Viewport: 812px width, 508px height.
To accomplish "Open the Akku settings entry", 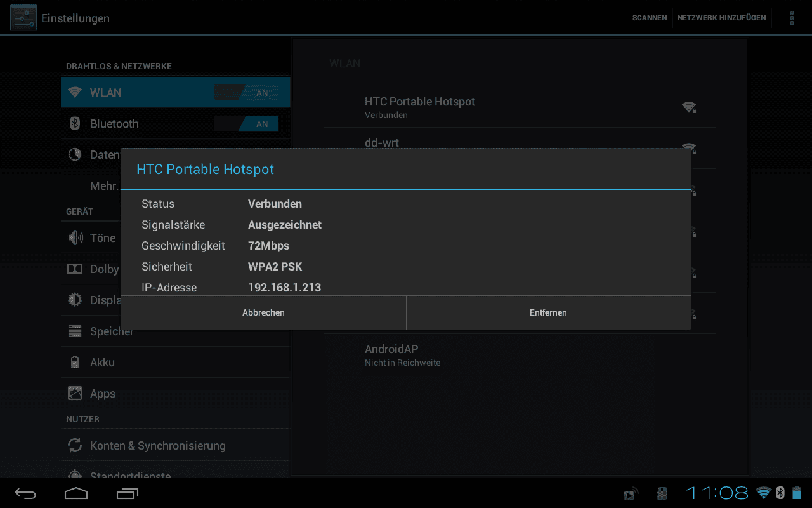I will 176,363.
